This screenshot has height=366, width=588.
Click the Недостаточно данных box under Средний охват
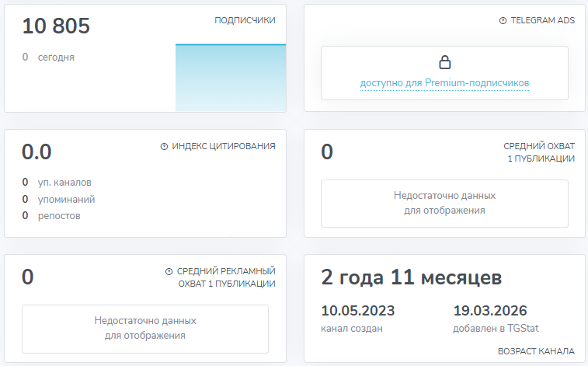tap(444, 204)
